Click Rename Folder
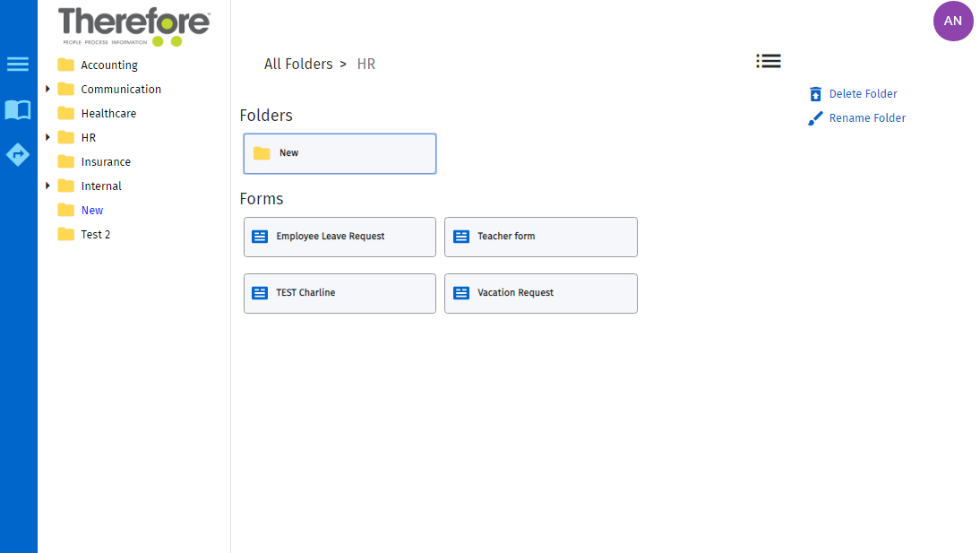Viewport: 980px width, 553px height. click(867, 117)
